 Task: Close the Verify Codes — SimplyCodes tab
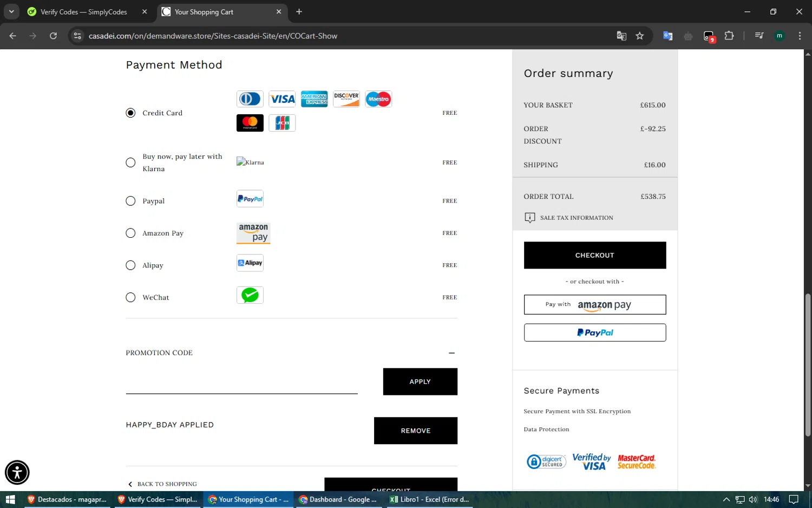tap(145, 12)
